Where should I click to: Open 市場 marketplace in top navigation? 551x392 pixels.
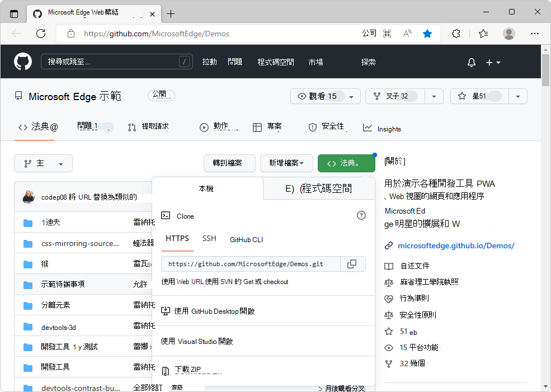point(315,62)
